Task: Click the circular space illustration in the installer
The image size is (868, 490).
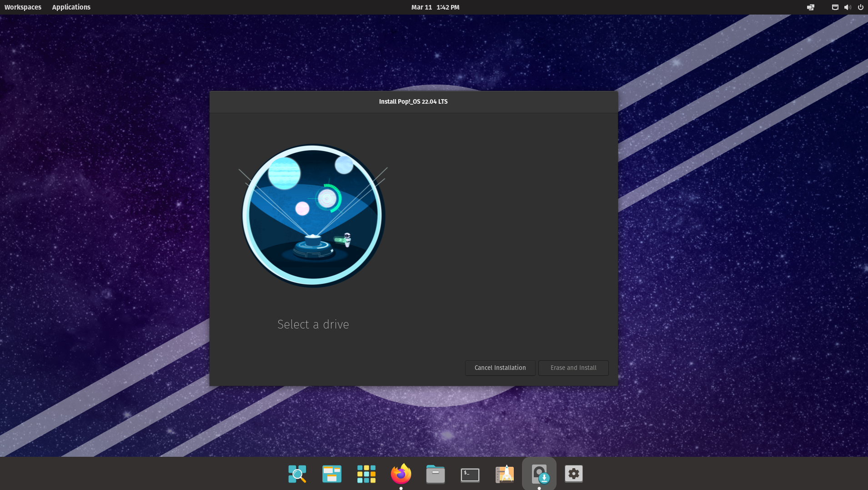Action: click(x=313, y=216)
